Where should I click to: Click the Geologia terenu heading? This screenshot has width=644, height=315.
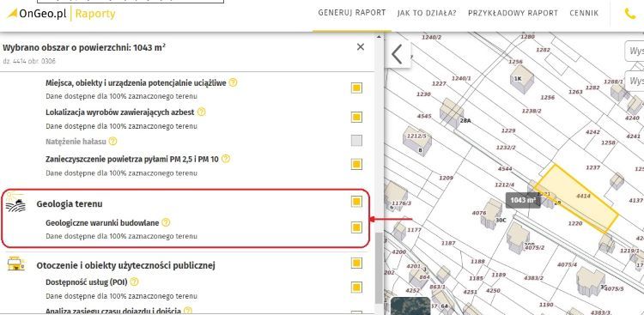pyautogui.click(x=70, y=203)
